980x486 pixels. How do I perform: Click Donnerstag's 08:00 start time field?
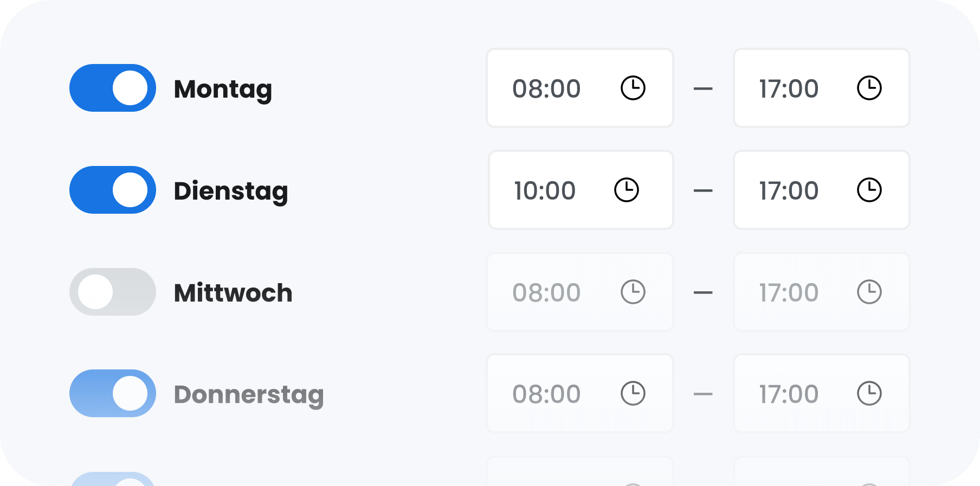(x=547, y=394)
